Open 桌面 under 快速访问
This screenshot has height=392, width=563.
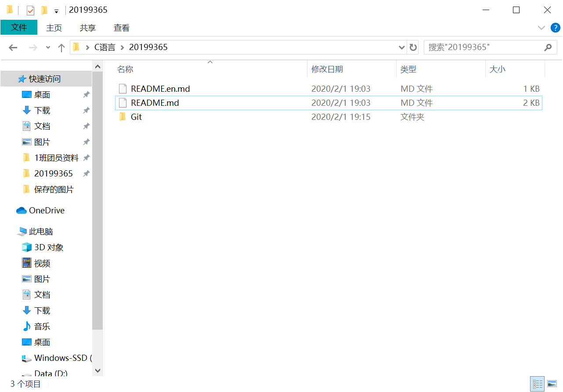(42, 95)
